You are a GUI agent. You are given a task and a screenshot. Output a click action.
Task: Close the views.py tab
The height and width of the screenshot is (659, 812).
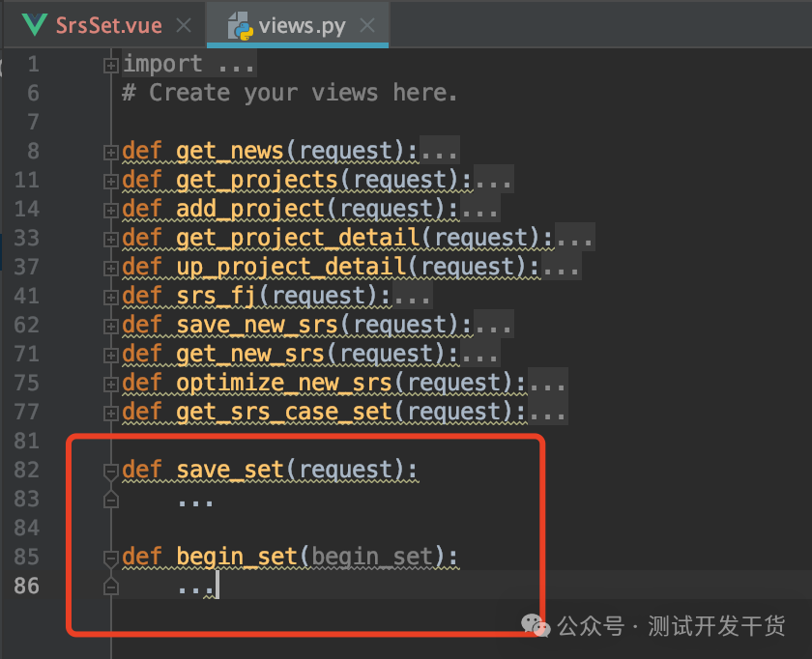pos(367,25)
